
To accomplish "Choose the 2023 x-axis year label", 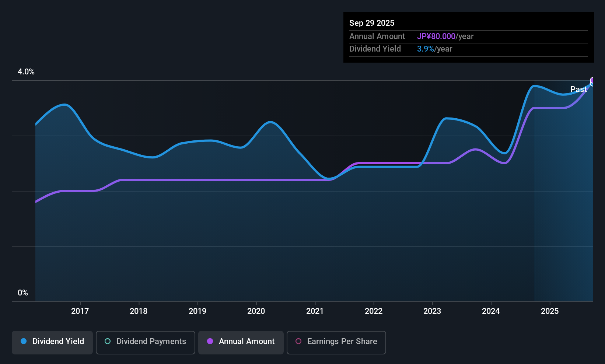I will pos(432,311).
